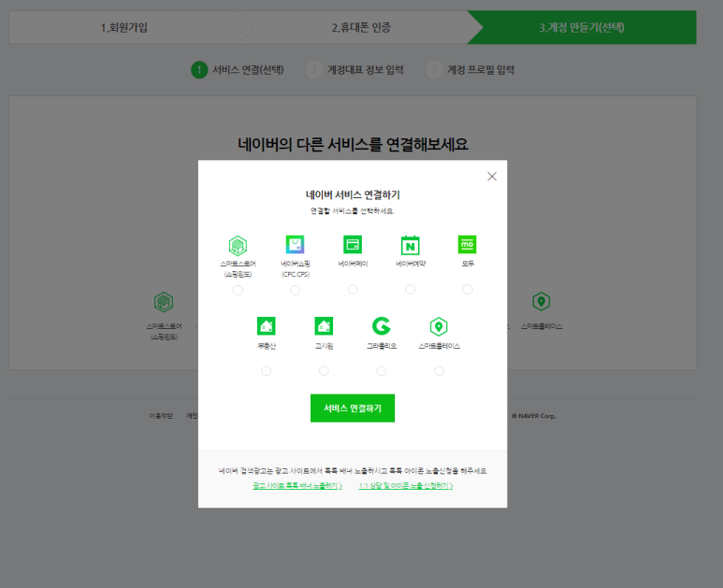This screenshot has height=588, width=723.
Task: Click the 모두 'mo' icon
Action: pos(467,245)
